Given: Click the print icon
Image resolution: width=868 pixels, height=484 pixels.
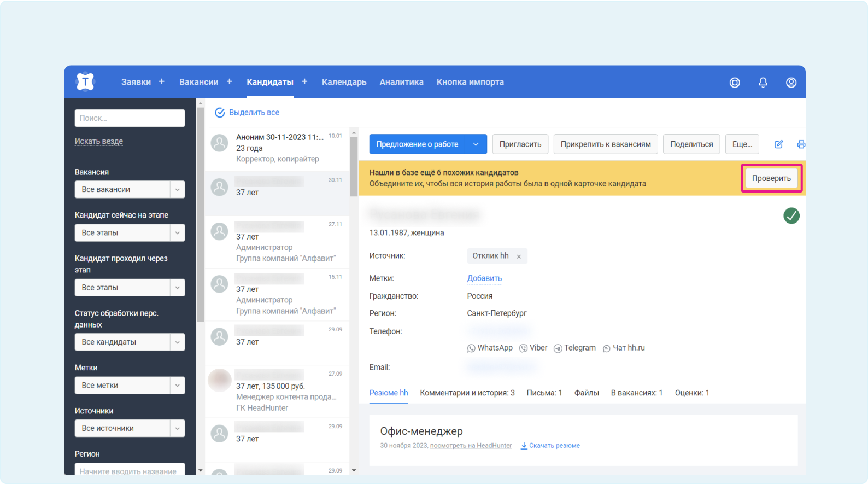Looking at the screenshot, I should tap(801, 144).
